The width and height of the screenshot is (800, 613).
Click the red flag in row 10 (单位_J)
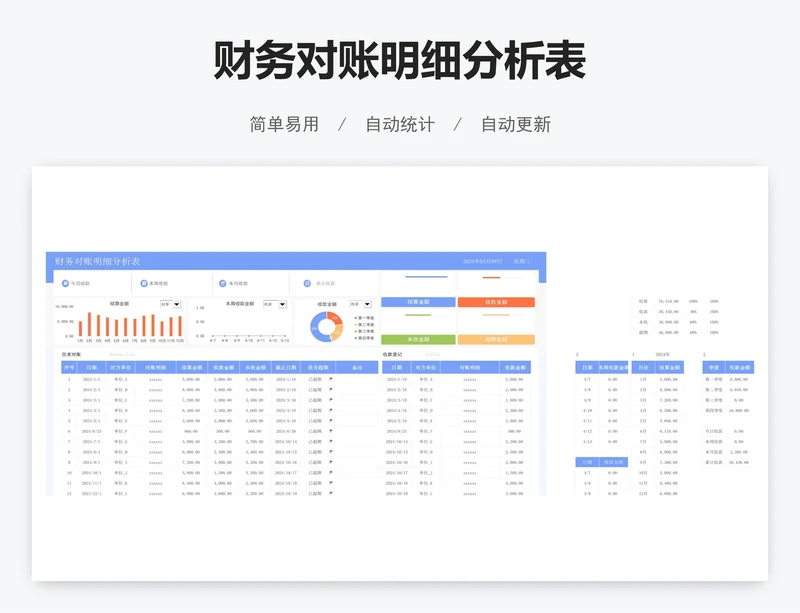point(331,473)
